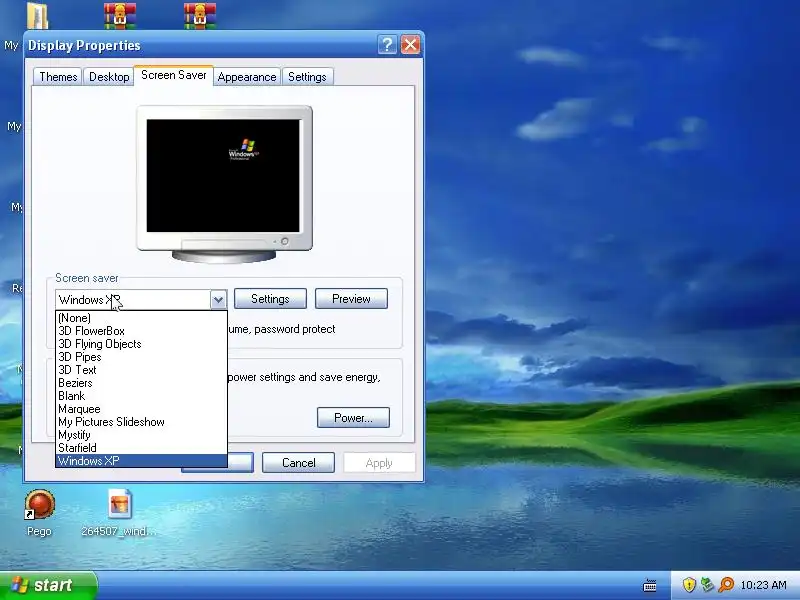Viewport: 800px width, 600px height.
Task: Open the Desktop tab
Action: pos(109,77)
